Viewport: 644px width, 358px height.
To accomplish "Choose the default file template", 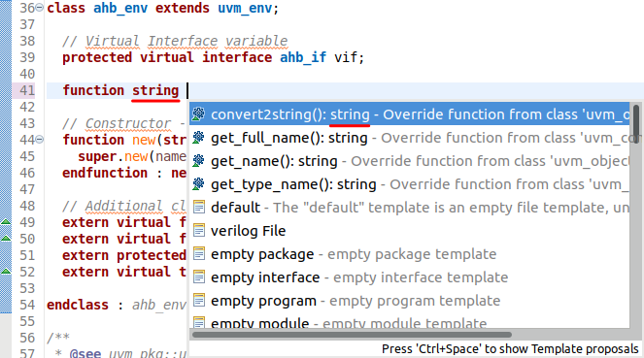I will tap(410, 208).
